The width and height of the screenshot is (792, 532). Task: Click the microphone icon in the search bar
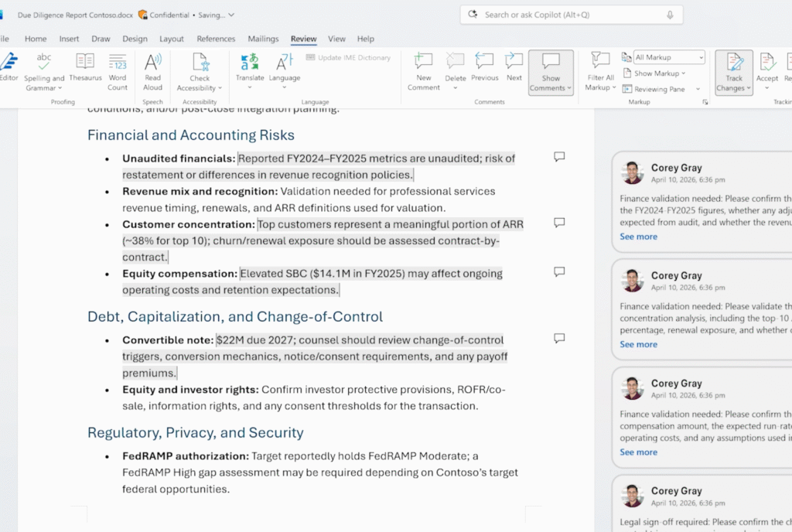tap(670, 15)
